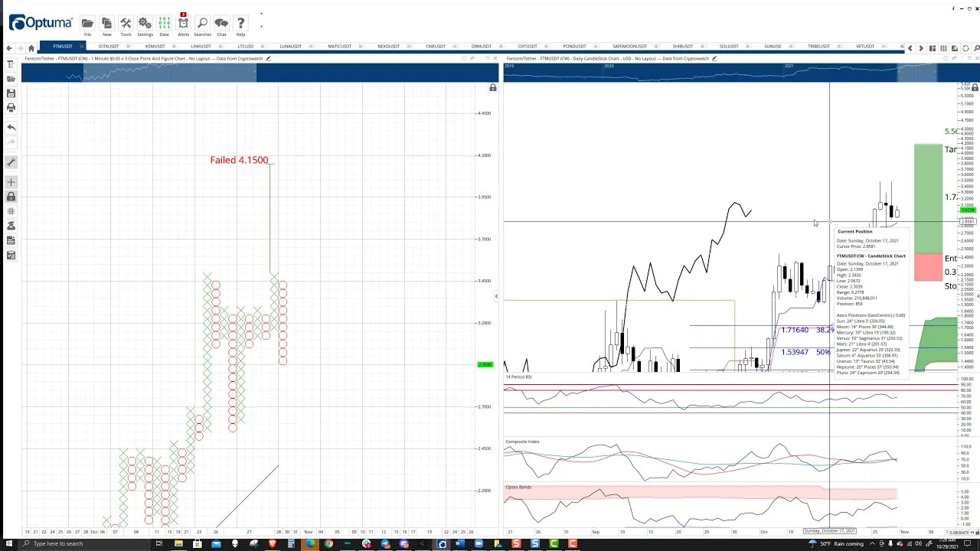Open the Settings gears icon
The height and width of the screenshot is (551, 980).
145,24
